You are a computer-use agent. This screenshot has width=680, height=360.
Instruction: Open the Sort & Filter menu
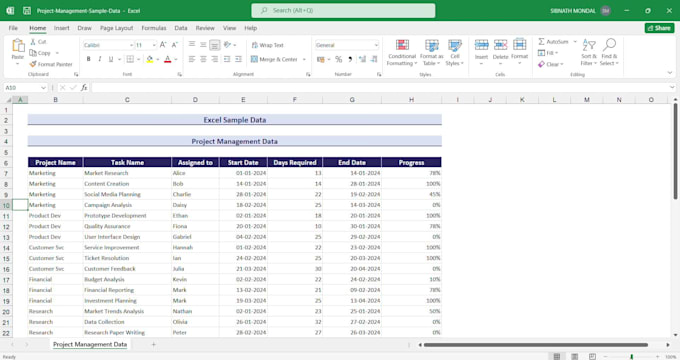(589, 52)
